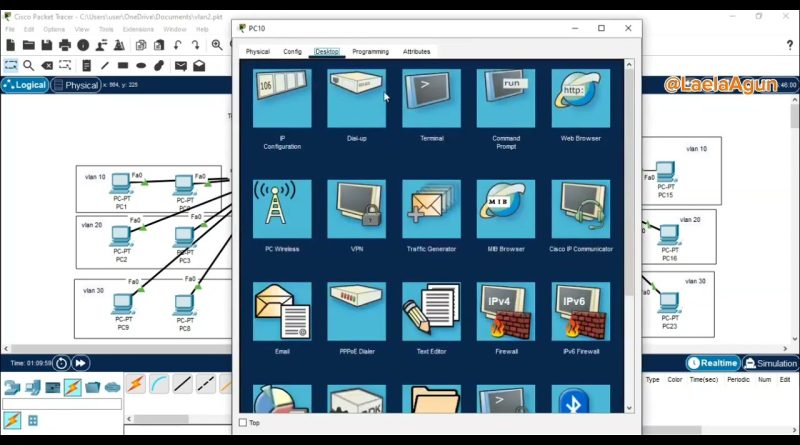Launch the Traffic Generator app
This screenshot has width=800, height=445.
pyautogui.click(x=431, y=209)
